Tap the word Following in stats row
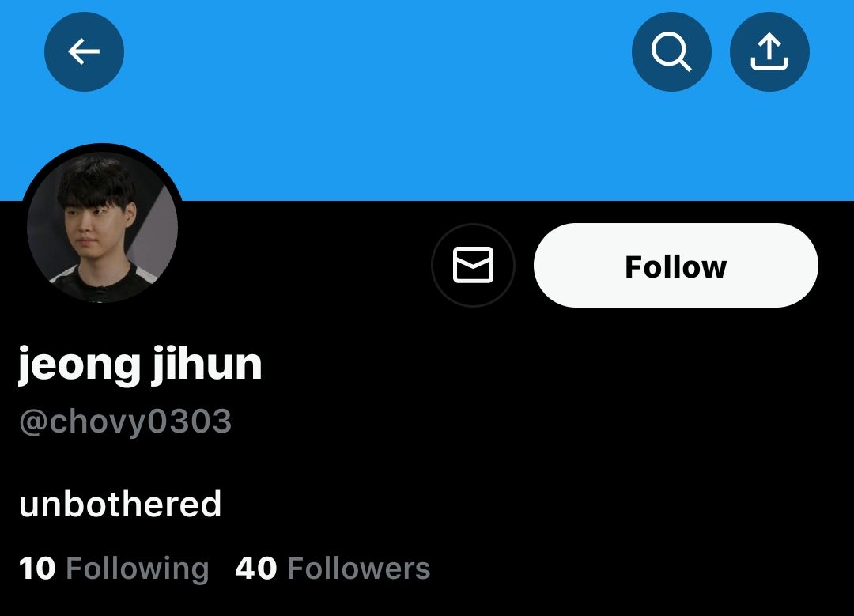The width and height of the screenshot is (854, 616). coord(138,569)
